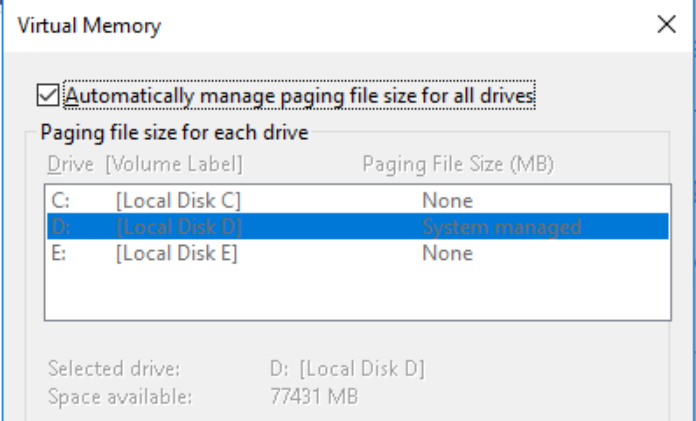Close the Virtual Memory dialog

(x=666, y=25)
